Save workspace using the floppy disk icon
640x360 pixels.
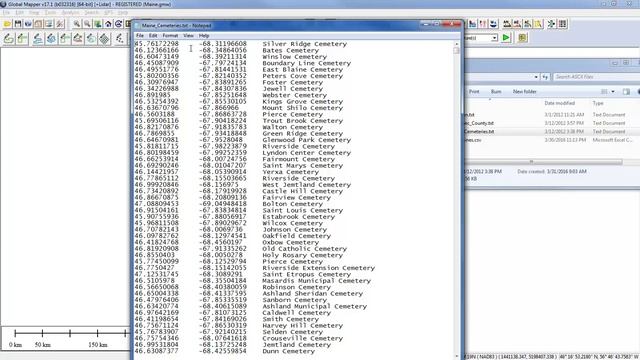click(x=18, y=24)
